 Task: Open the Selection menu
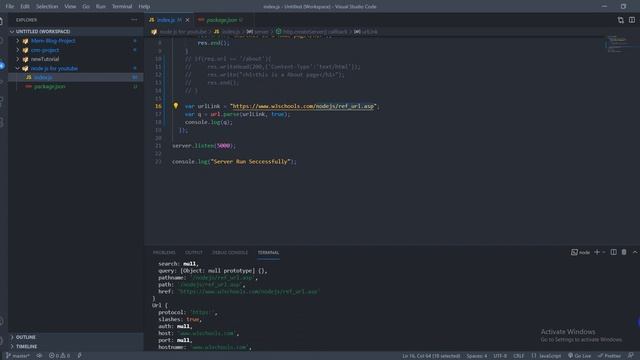47,7
